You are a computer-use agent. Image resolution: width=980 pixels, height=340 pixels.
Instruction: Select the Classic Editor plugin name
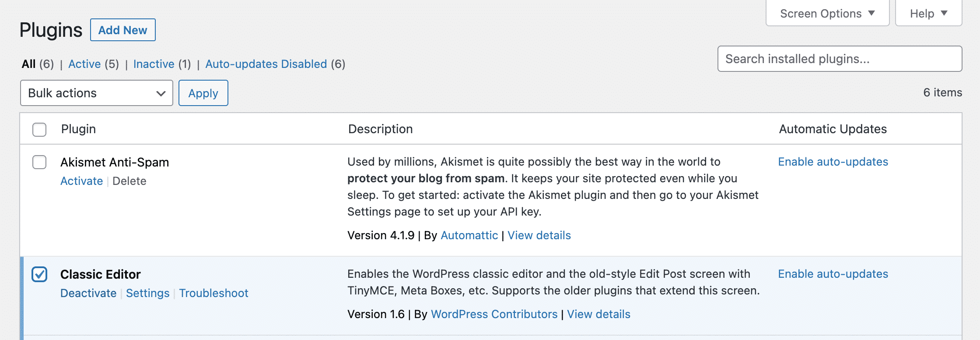click(x=101, y=274)
